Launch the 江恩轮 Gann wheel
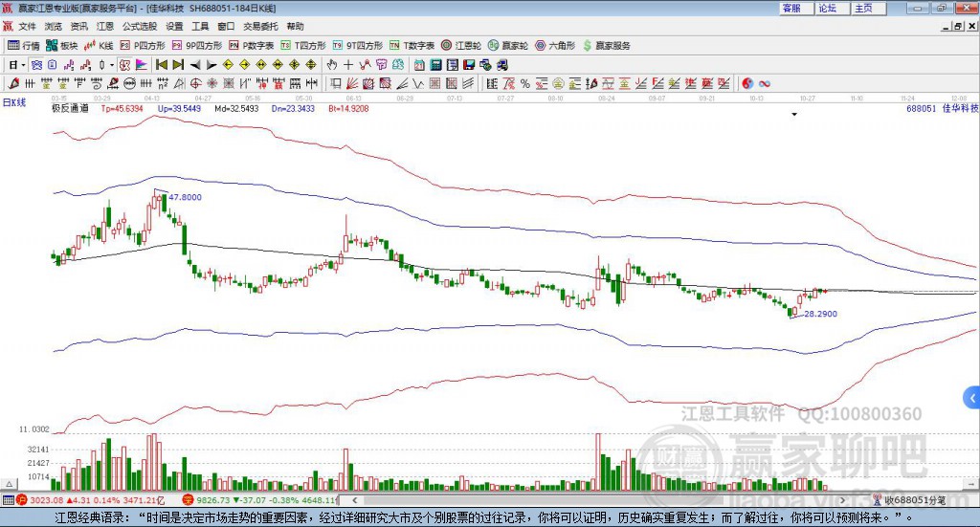 (x=461, y=46)
